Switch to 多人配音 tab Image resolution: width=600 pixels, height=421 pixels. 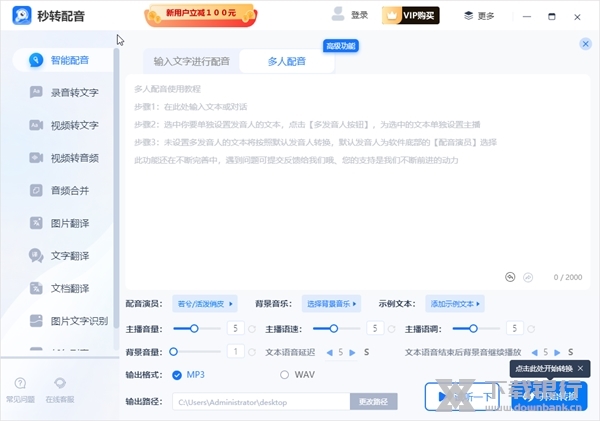tap(287, 61)
